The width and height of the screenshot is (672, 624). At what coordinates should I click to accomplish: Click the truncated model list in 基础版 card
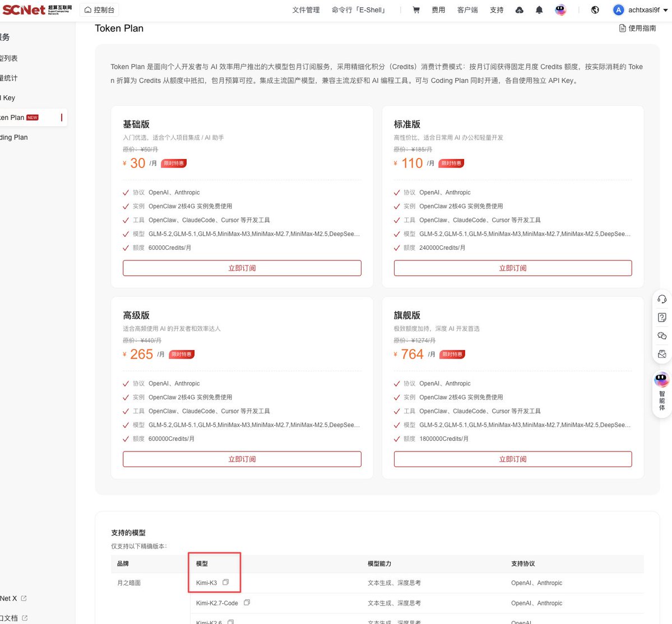click(x=254, y=234)
